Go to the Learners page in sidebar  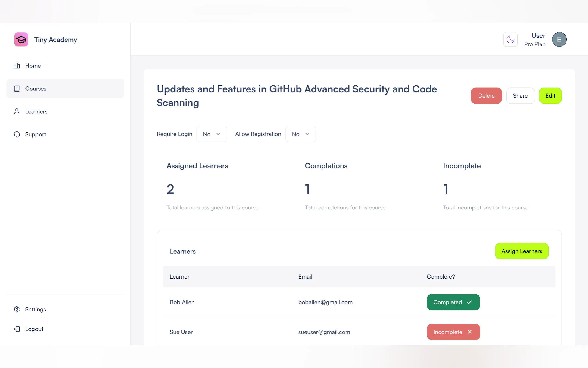tap(36, 111)
